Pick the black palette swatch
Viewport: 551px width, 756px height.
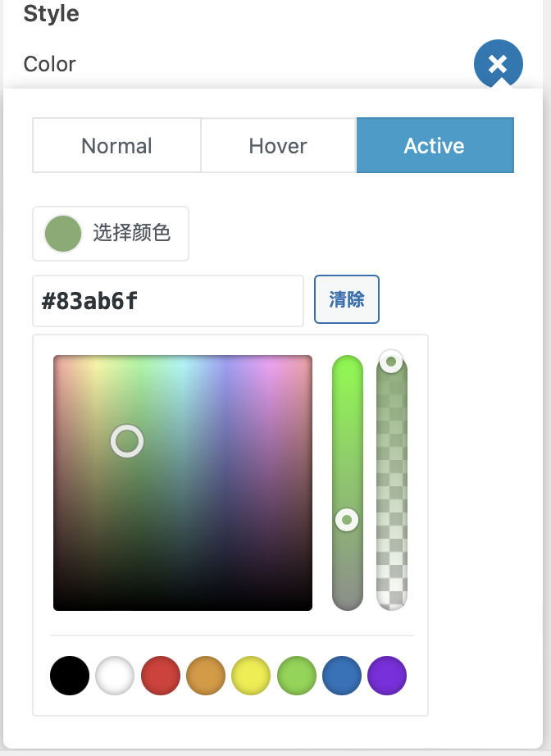click(70, 676)
